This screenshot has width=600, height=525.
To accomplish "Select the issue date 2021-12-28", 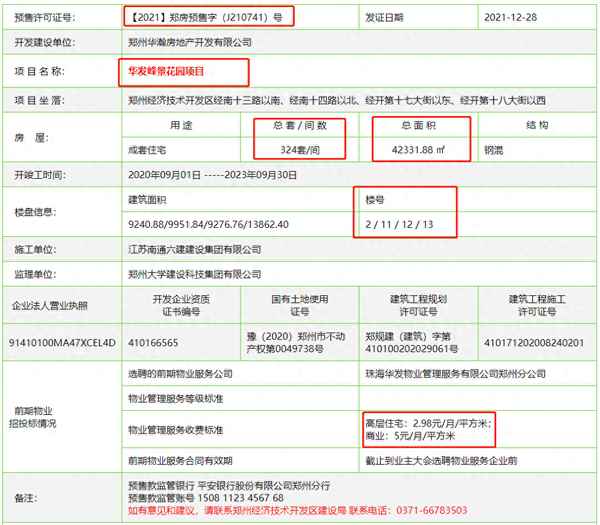I will point(510,17).
